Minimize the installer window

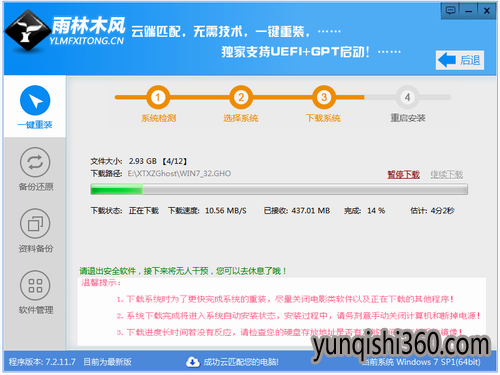click(469, 11)
